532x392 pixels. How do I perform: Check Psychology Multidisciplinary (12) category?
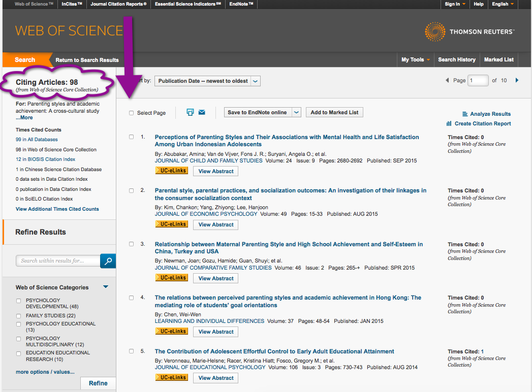point(19,339)
